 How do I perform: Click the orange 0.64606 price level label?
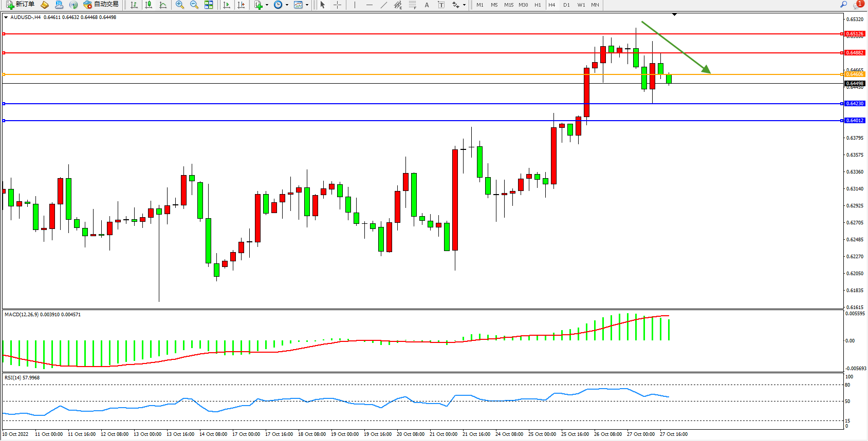[x=855, y=74]
